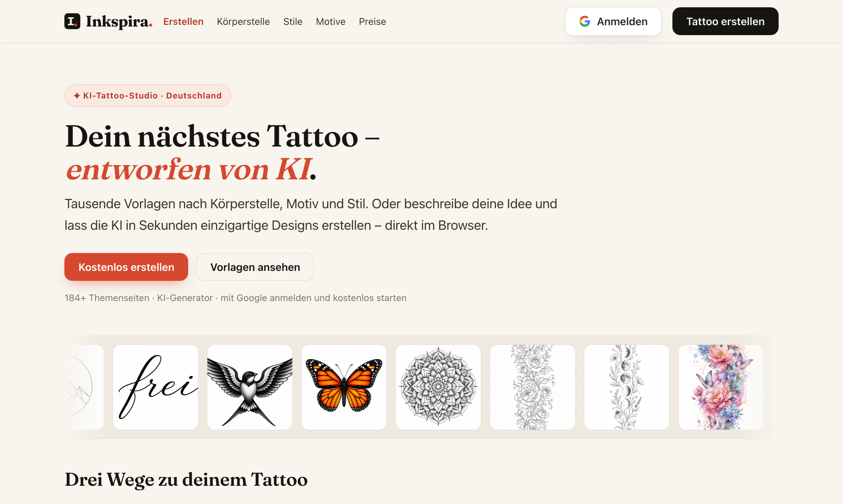Open the 'frei' lettering tattoo thumbnail
The width and height of the screenshot is (843, 504).
pos(155,387)
